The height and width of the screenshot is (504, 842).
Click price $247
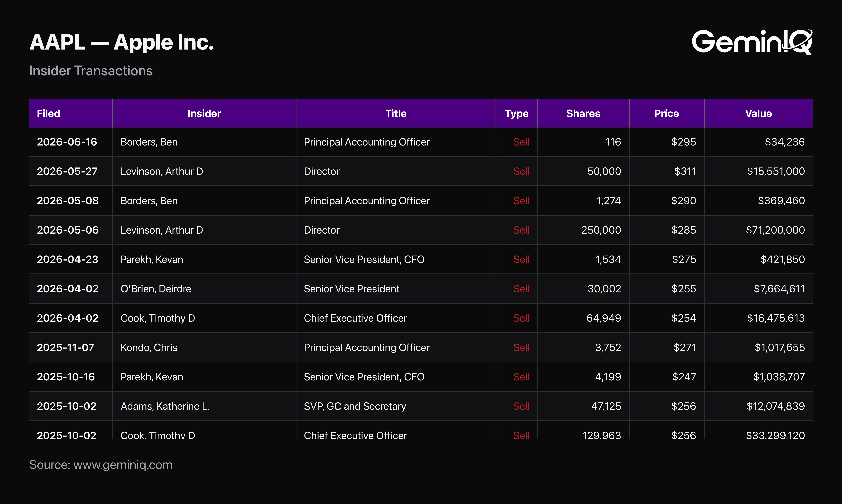tap(684, 377)
